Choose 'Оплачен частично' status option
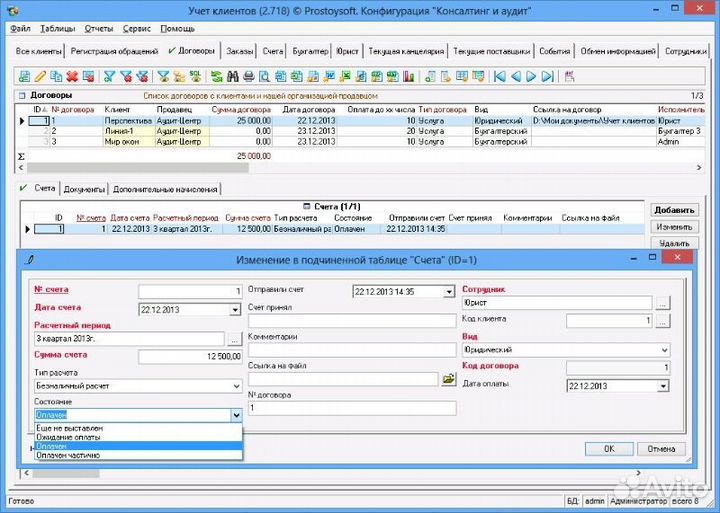 click(68, 455)
